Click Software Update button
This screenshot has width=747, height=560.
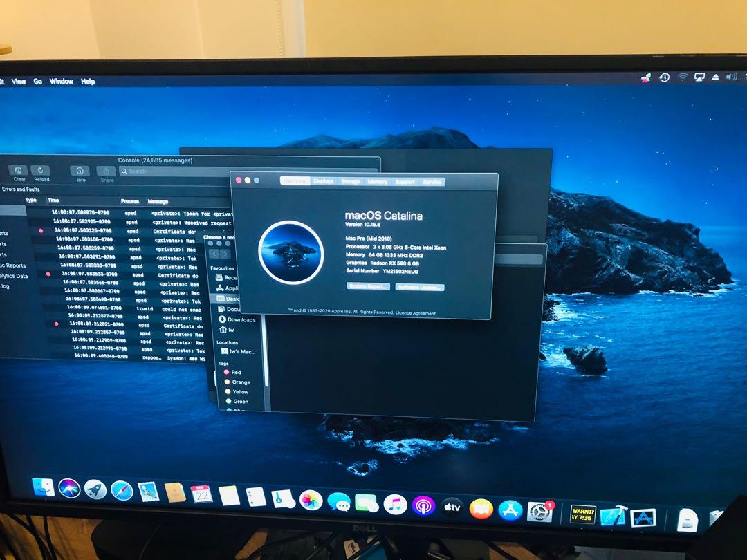tap(420, 287)
